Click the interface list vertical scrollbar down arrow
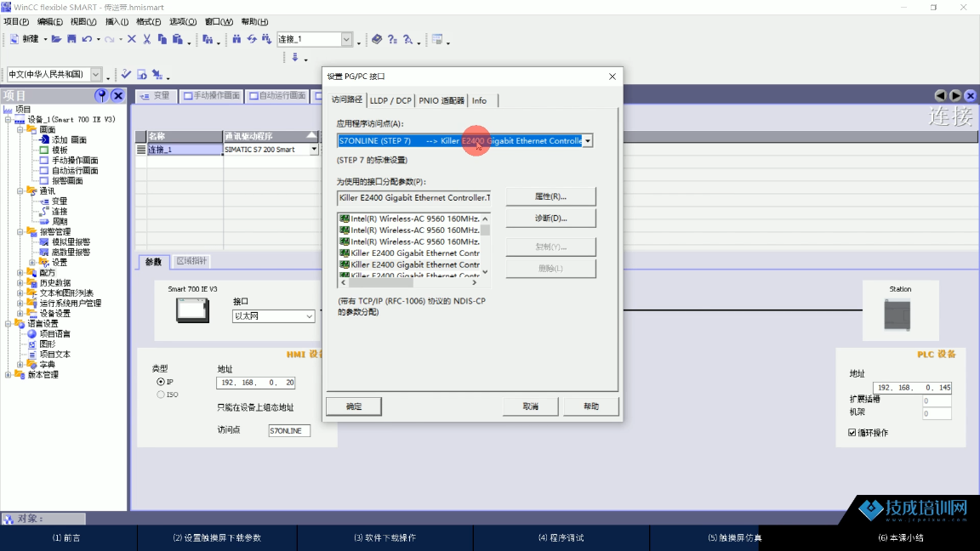The image size is (980, 551). pyautogui.click(x=485, y=272)
